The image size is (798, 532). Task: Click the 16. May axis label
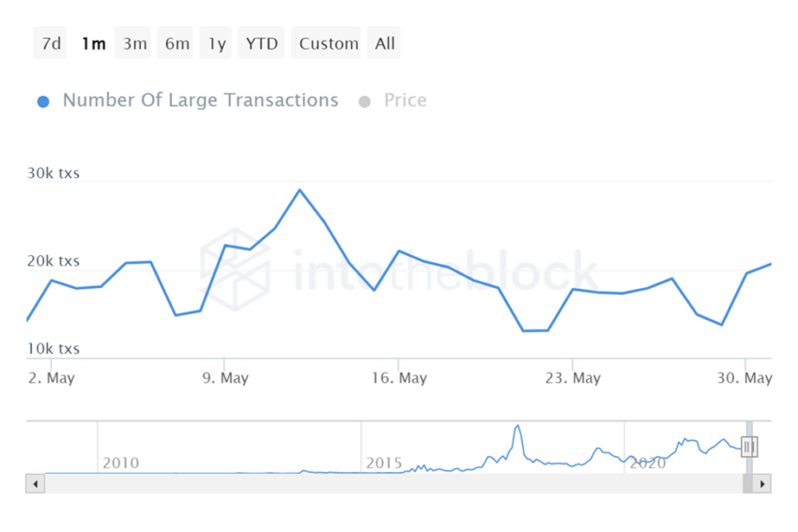tap(399, 378)
